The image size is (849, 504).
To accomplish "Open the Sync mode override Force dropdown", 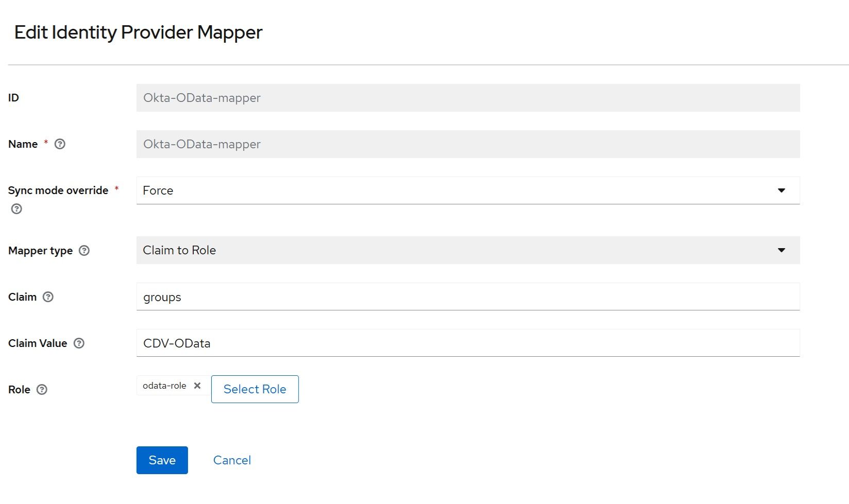I will (x=467, y=190).
